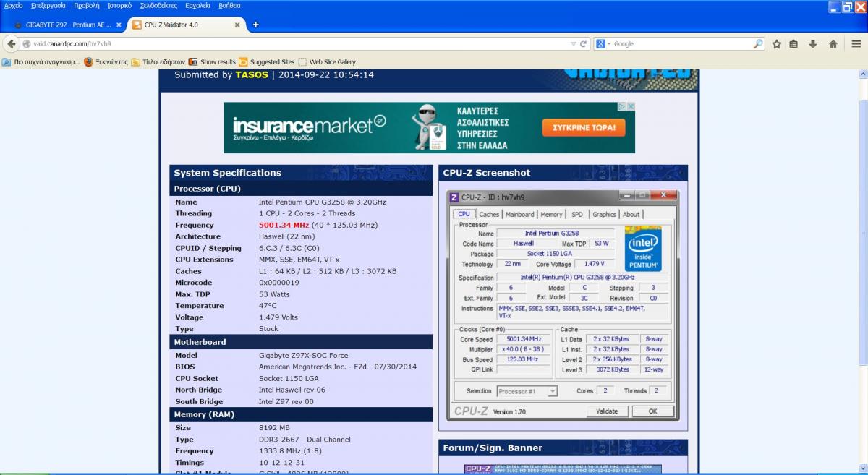Click the search magnifier icon

click(x=757, y=43)
